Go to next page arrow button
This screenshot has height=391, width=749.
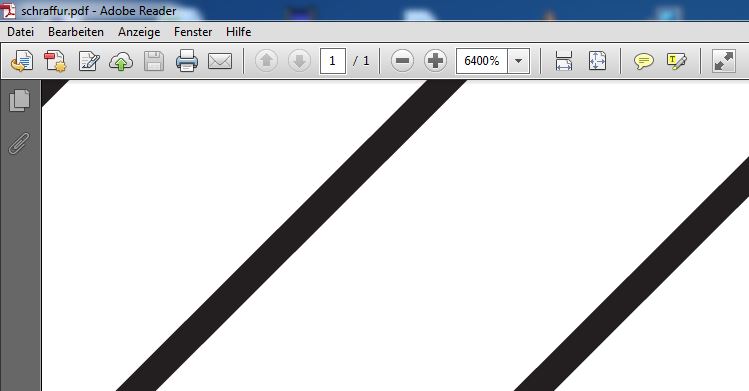[x=300, y=61]
